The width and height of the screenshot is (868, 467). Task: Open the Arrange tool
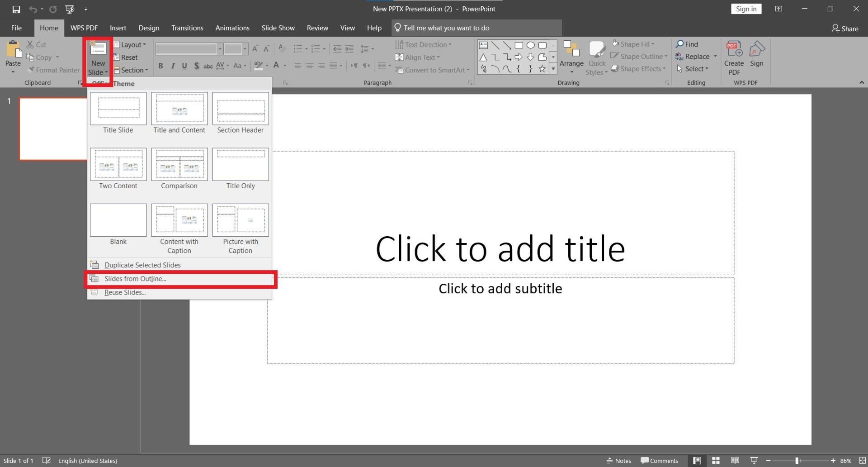pos(571,57)
